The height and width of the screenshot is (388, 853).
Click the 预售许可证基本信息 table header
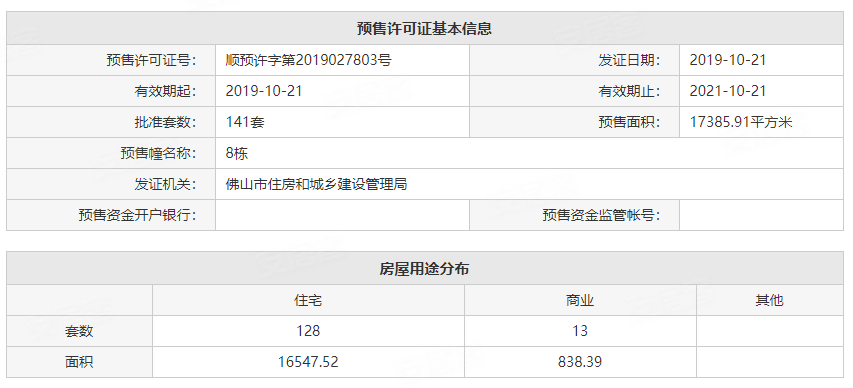pos(424,28)
